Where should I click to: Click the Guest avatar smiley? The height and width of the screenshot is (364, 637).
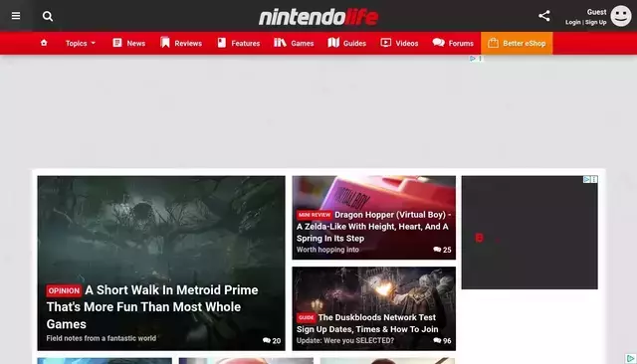coord(621,16)
